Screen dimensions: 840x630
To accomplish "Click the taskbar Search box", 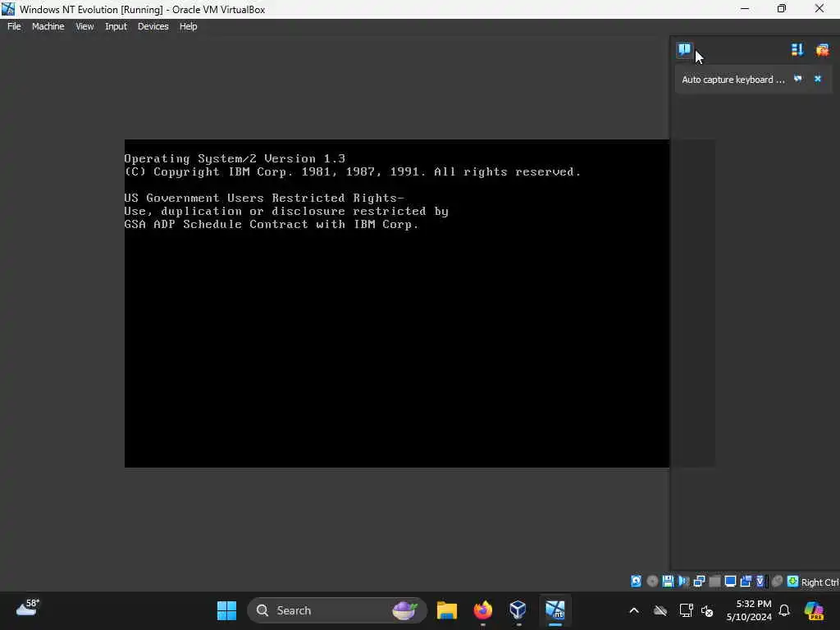I will (337, 610).
